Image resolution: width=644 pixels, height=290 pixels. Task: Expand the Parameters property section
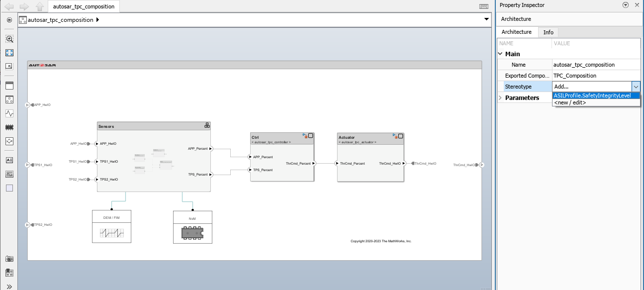pos(500,97)
